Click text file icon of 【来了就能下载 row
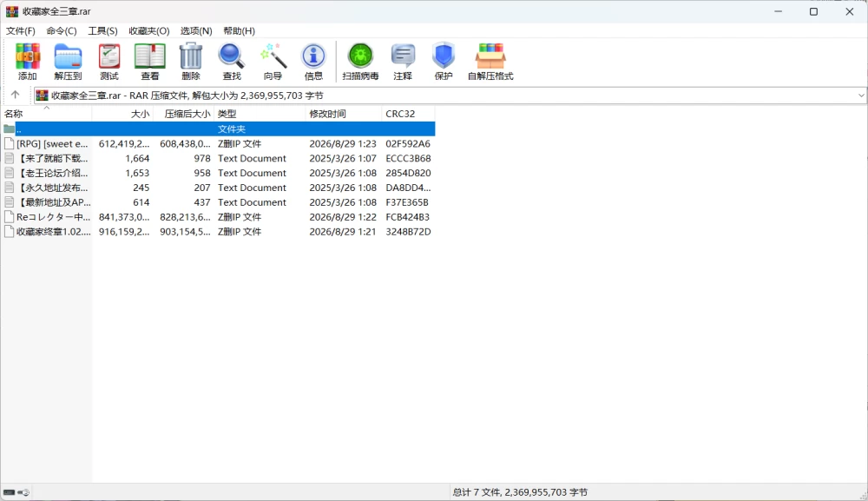The height and width of the screenshot is (501, 868). pos(9,158)
